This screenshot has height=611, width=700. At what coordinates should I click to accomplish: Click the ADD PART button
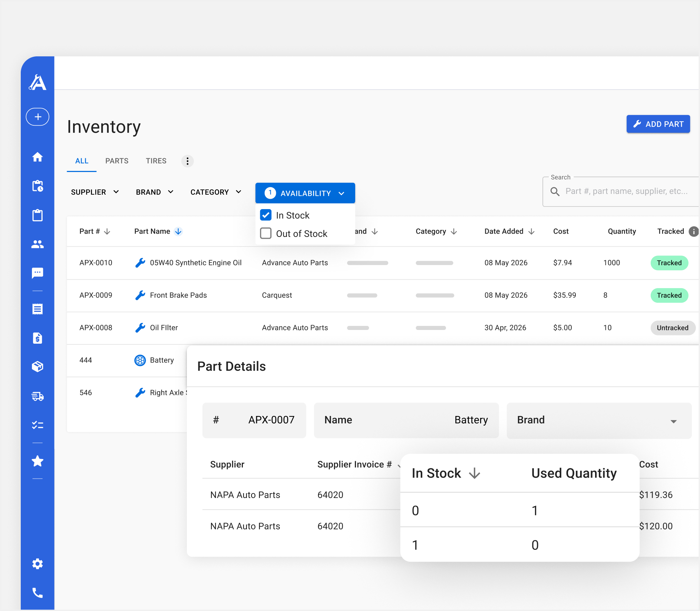point(658,124)
